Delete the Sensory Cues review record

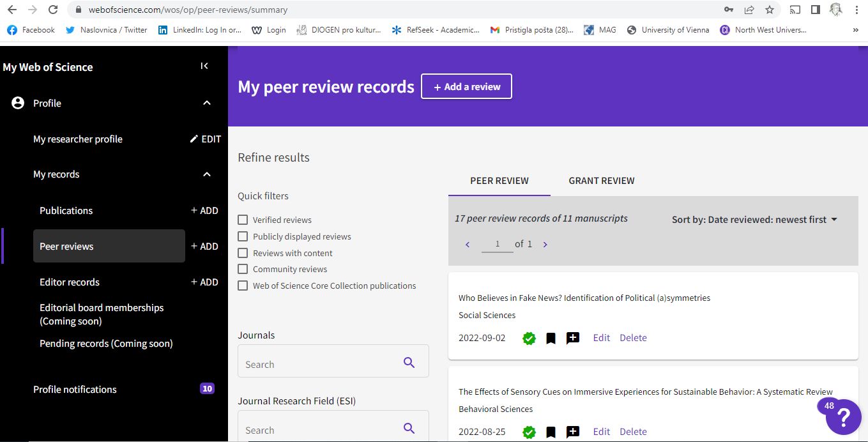click(x=633, y=432)
